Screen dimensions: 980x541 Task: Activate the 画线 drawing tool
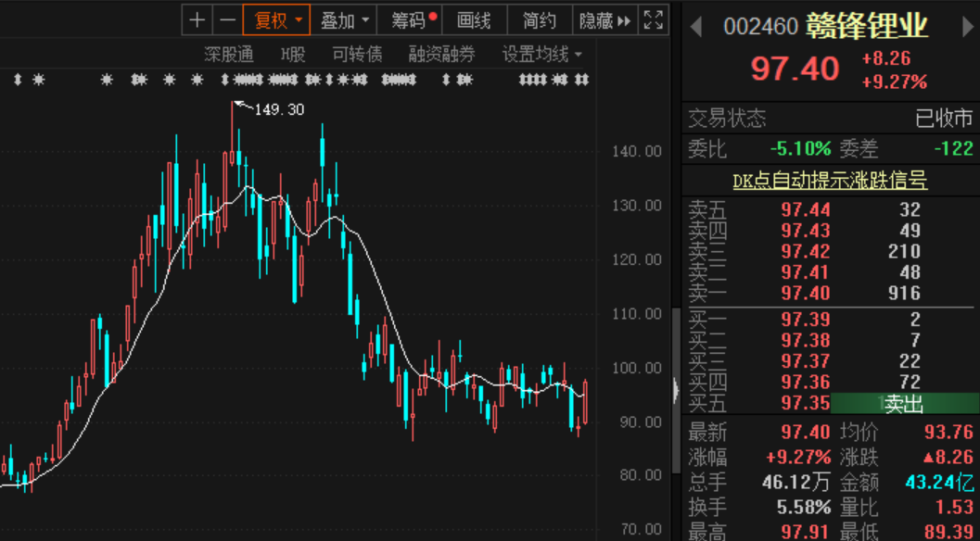pos(474,20)
